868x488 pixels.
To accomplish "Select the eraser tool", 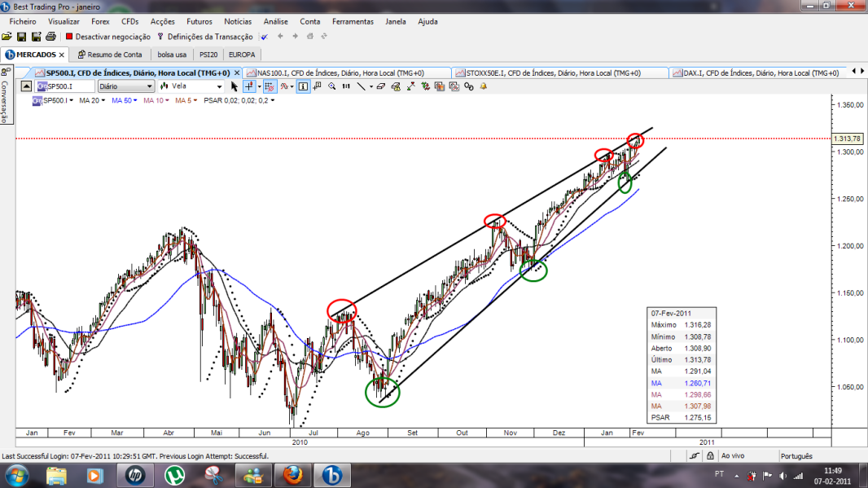I will point(381,86).
